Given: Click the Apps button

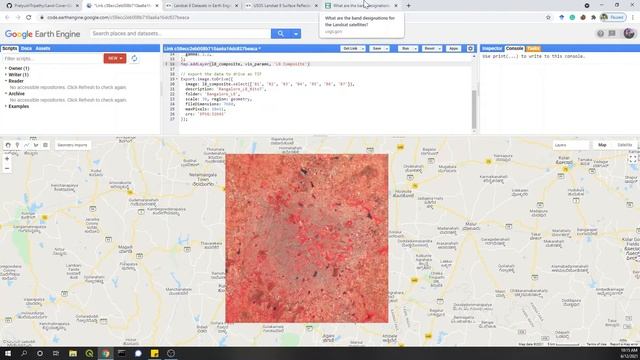Looking at the screenshot, I should pos(453,49).
